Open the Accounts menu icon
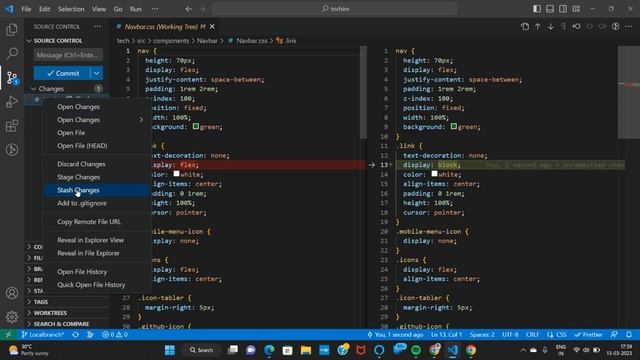 (12, 293)
